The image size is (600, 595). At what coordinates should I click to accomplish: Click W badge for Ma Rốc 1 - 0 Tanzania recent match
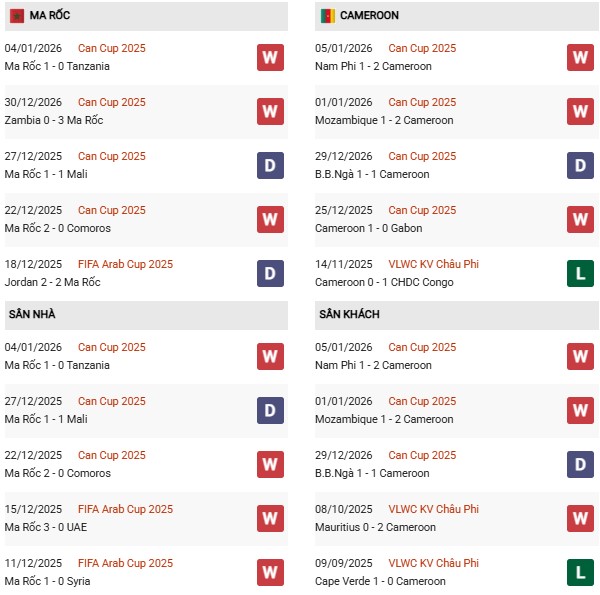tap(270, 57)
